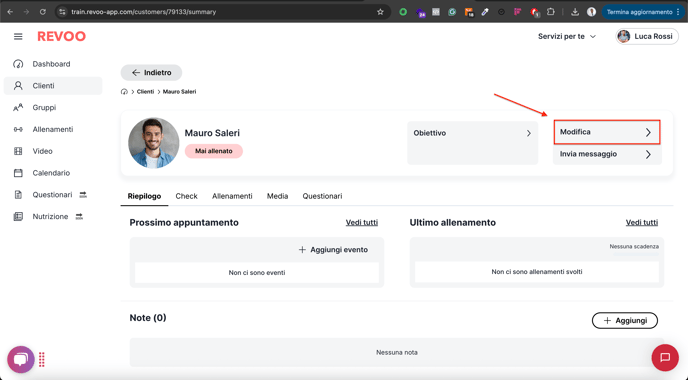
Task: Click the Nutrizione icon in sidebar
Action: pos(18,216)
